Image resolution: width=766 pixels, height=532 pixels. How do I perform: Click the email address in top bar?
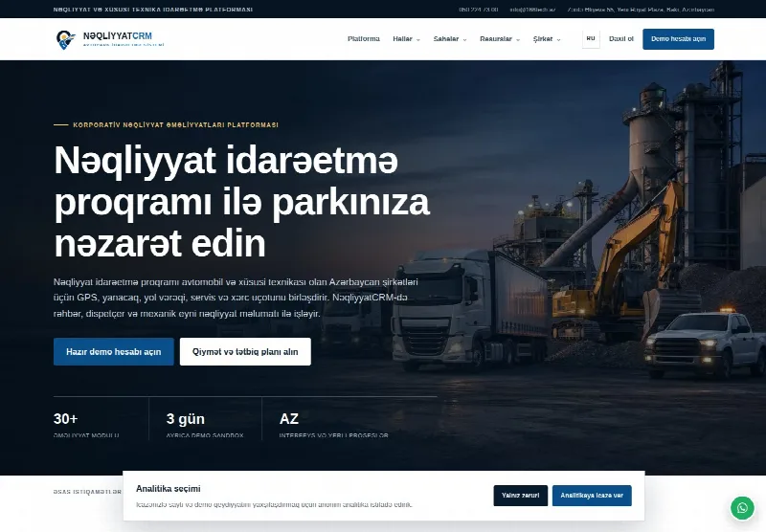[x=532, y=10]
